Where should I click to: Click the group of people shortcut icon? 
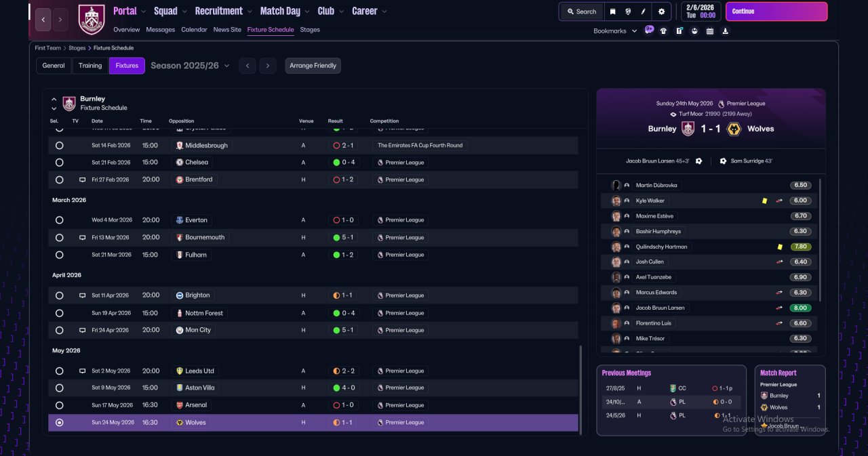tap(694, 30)
